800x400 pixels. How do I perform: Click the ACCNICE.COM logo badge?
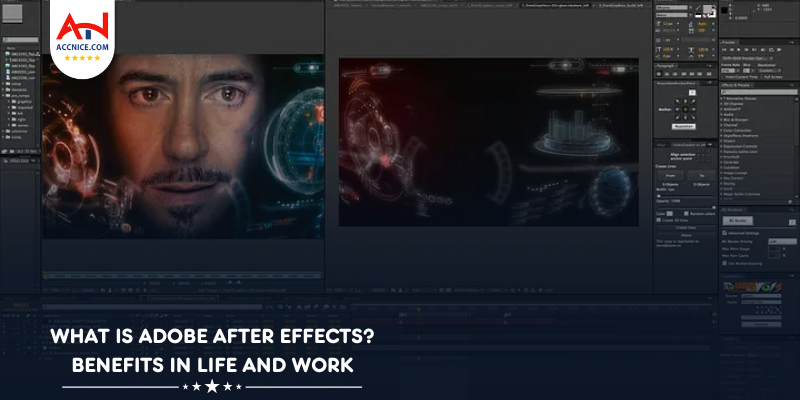[x=82, y=38]
